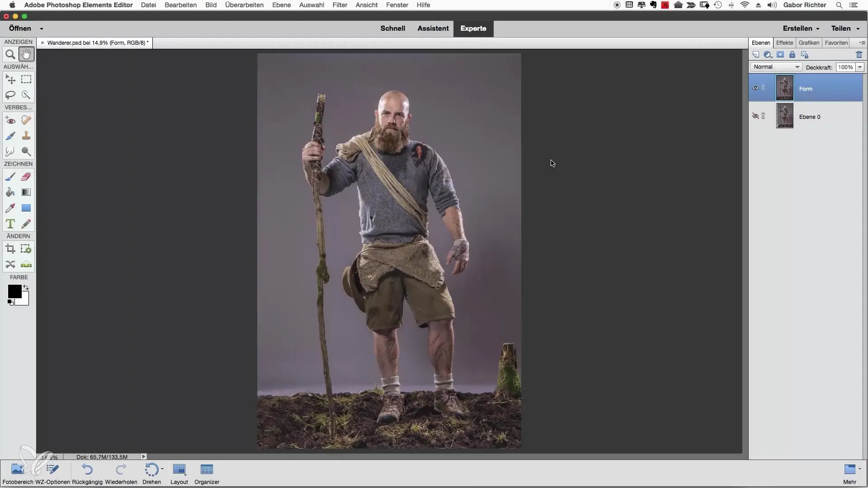
Task: Select the Quick Selection tool
Action: click(x=26, y=95)
